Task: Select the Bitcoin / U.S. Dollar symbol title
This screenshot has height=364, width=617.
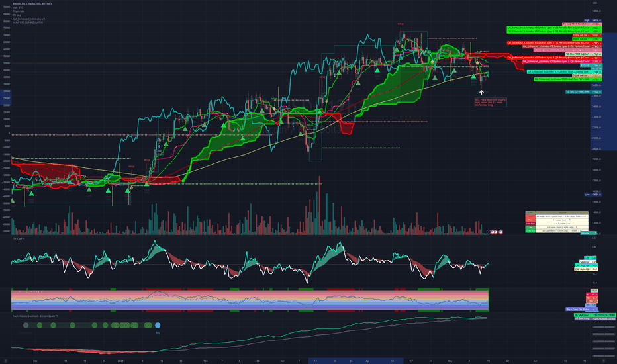Action: click(x=32, y=3)
